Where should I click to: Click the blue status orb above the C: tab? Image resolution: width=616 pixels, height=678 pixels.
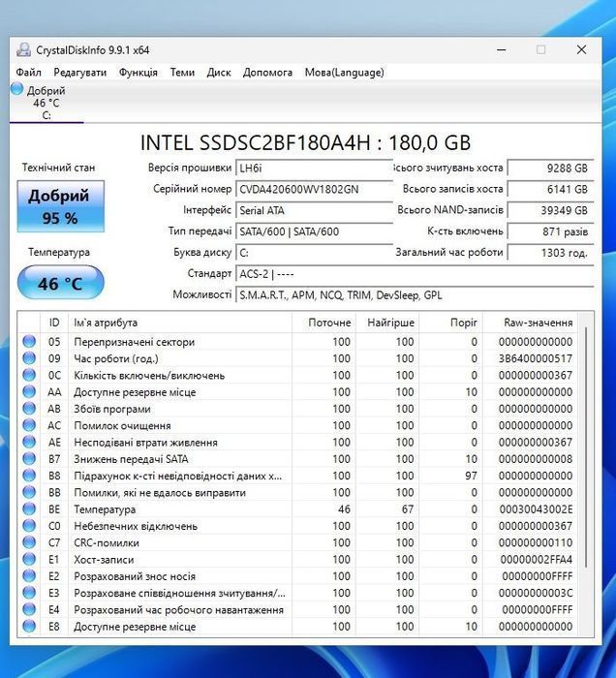tap(16, 89)
